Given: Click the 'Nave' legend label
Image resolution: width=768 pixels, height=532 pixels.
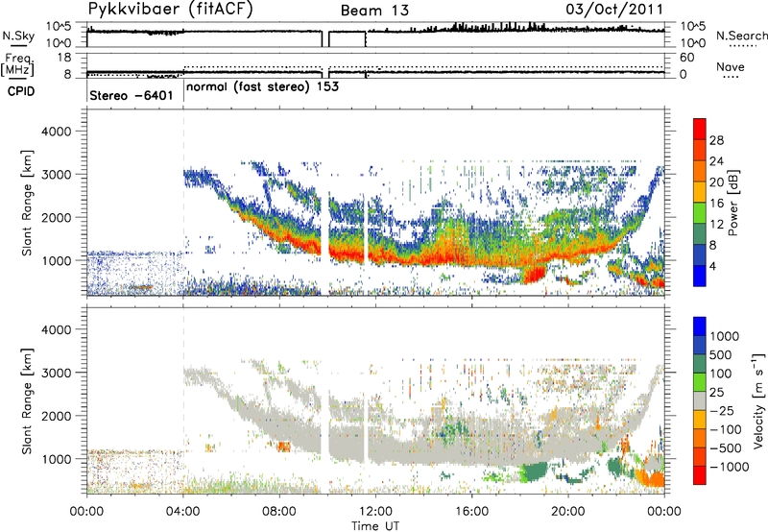Looking at the screenshot, I should pyautogui.click(x=731, y=67).
